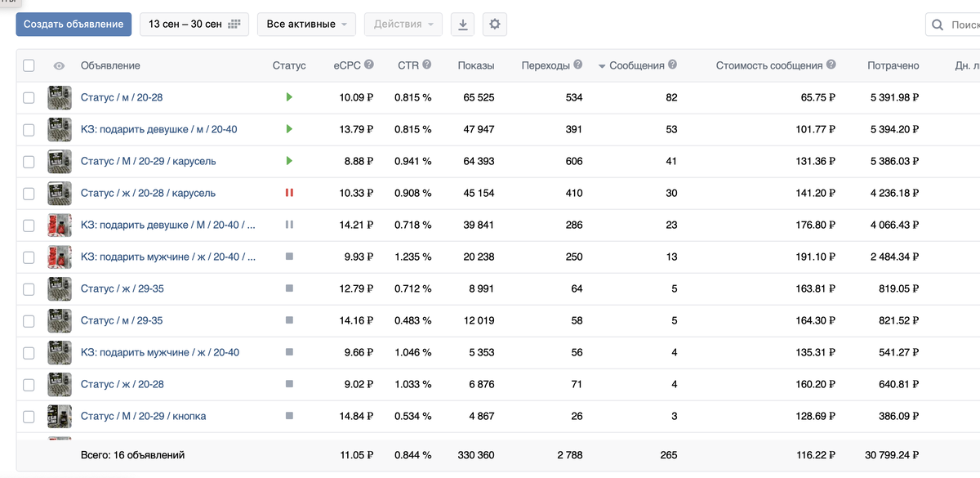The height and width of the screenshot is (478, 980).
Task: Check the box for Статус / ж / 29-35
Action: (x=29, y=288)
